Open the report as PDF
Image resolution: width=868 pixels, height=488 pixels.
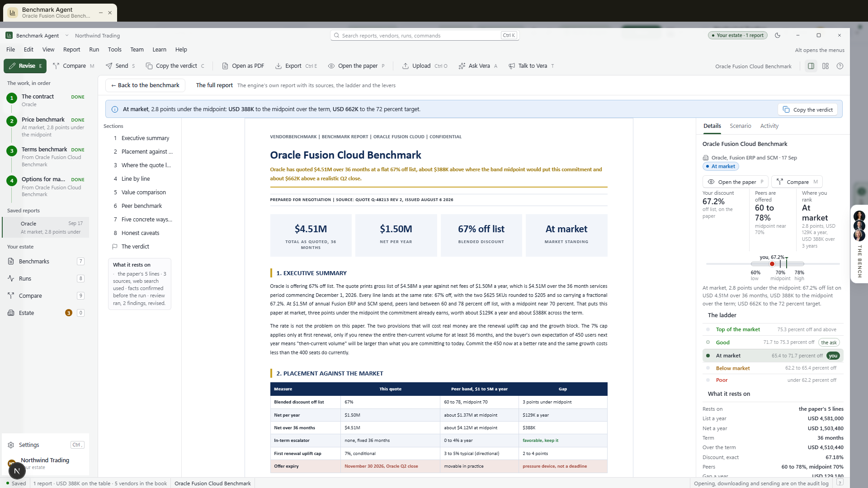(243, 66)
